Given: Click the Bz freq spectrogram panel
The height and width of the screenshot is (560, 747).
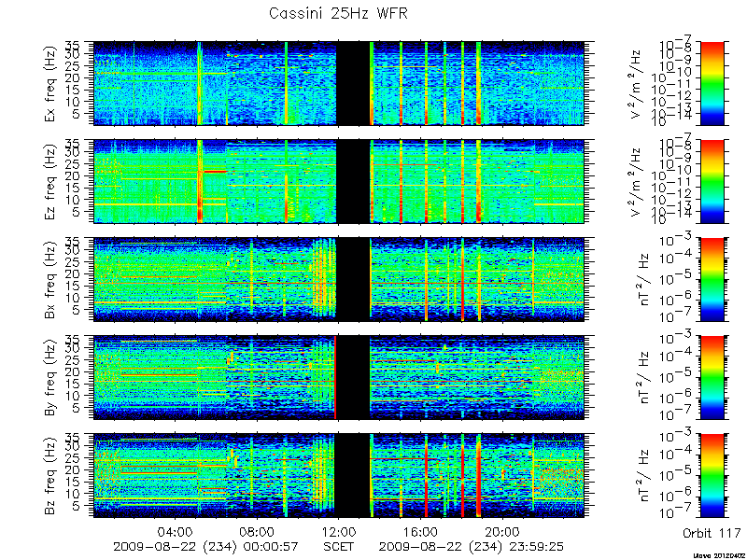Looking at the screenshot, I should (339, 476).
